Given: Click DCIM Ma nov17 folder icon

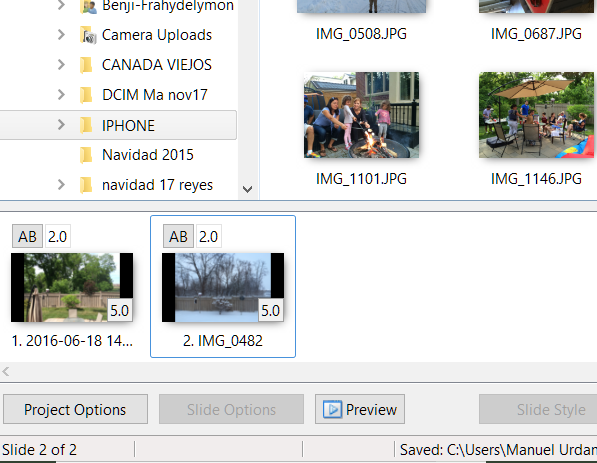Looking at the screenshot, I should (x=86, y=95).
